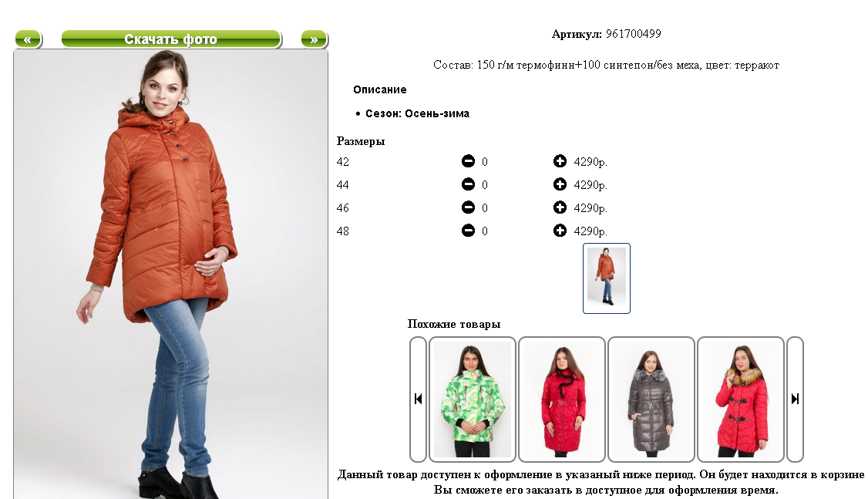
Task: Open the red jacket with fur hood
Action: tap(741, 400)
